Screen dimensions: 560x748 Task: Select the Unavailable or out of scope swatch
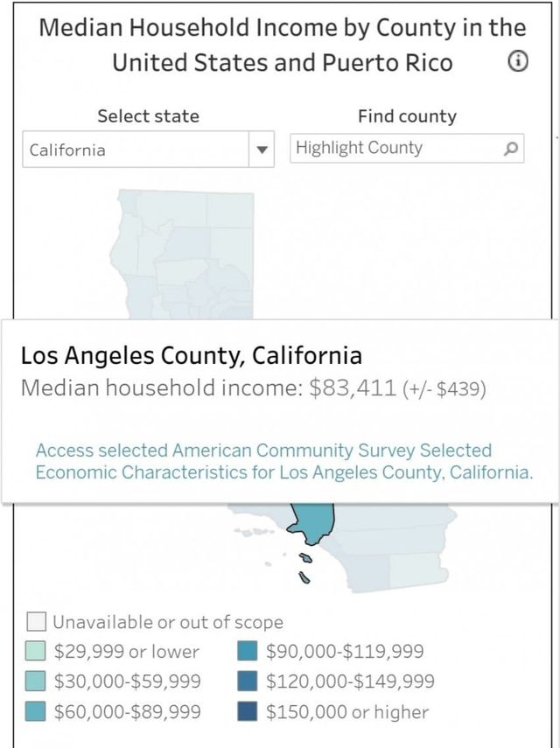coord(36,622)
